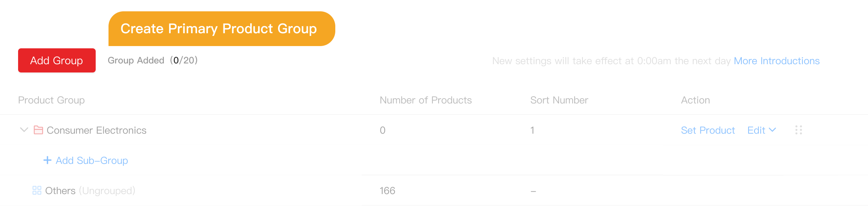Collapse the Consumer Electronics group chevron
This screenshot has width=868, height=222.
pos(24,130)
